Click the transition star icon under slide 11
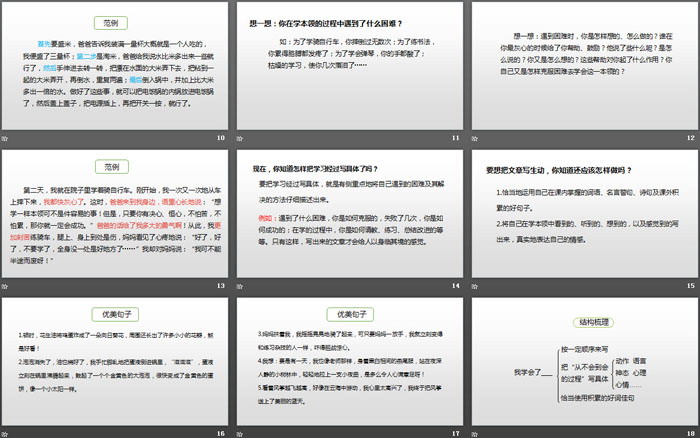700x438 pixels. [x=240, y=137]
